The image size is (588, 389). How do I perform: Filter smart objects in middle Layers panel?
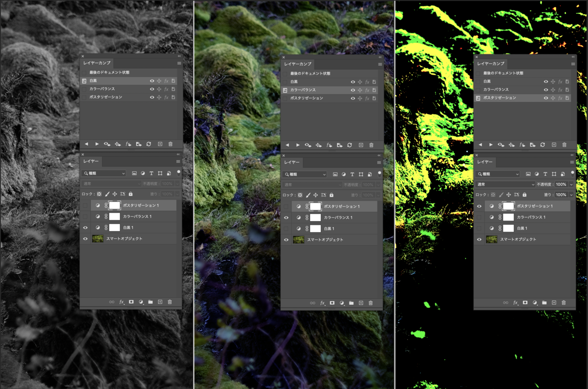(370, 174)
